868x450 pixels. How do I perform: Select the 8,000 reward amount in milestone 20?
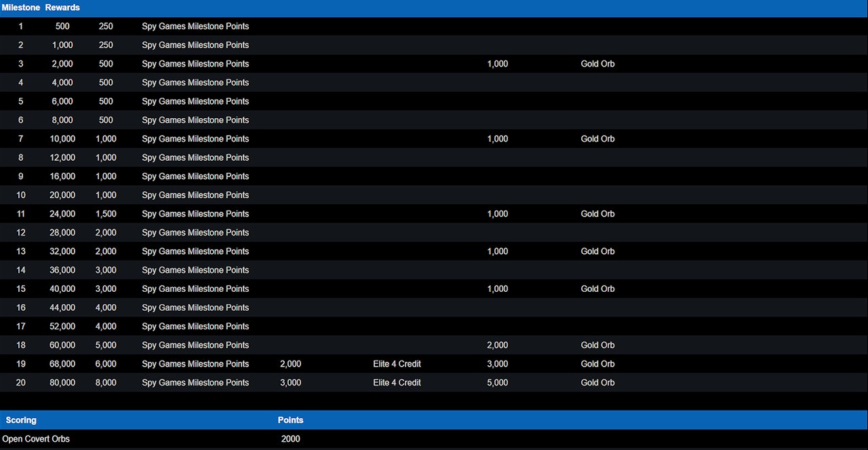point(106,383)
